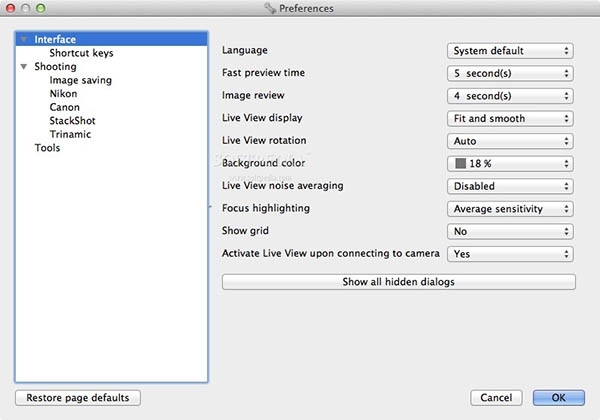Open StackShot preferences
The width and height of the screenshot is (600, 420).
72,121
